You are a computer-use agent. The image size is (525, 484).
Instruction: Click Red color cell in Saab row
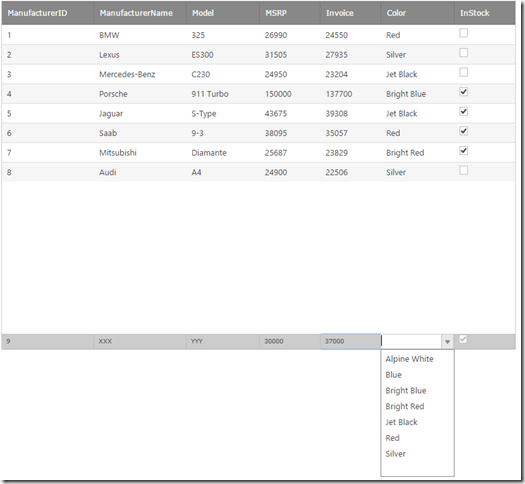[418, 133]
